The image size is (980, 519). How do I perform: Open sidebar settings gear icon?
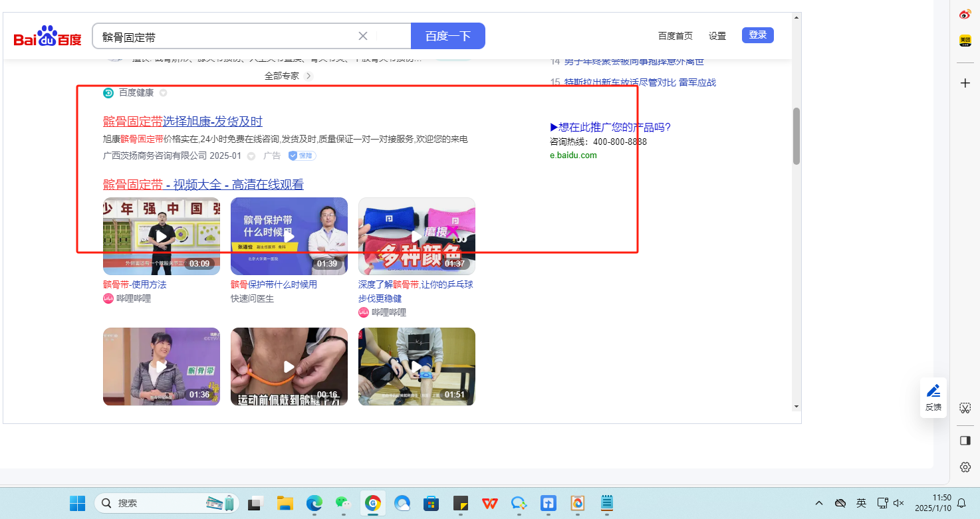(x=965, y=467)
